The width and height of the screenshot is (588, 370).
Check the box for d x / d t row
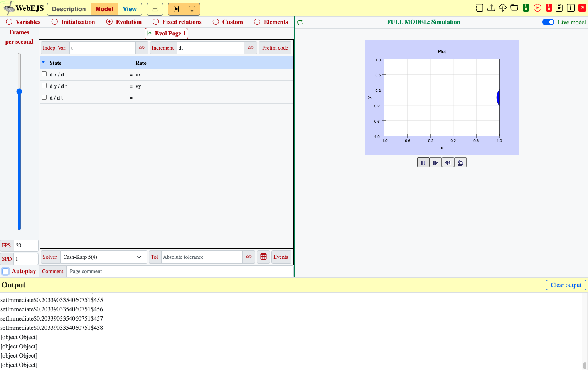[44, 74]
